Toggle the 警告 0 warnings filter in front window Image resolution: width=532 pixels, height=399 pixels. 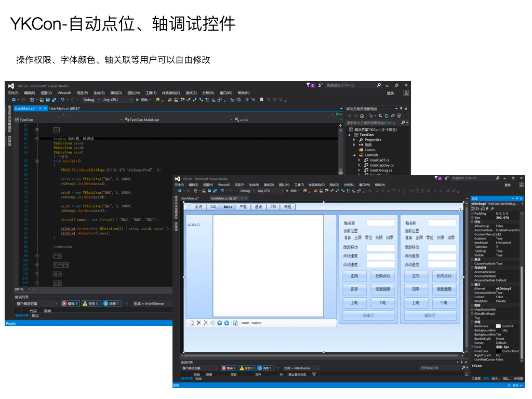[x=247, y=368]
